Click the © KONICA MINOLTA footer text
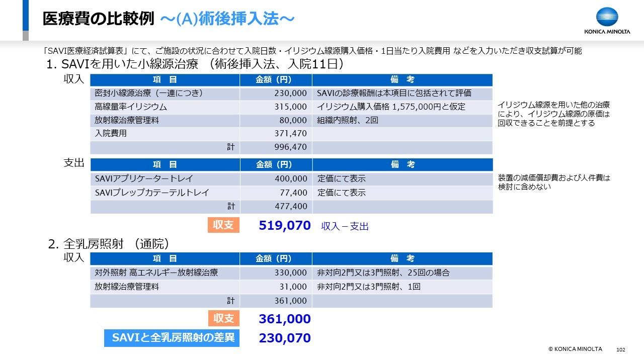The height and width of the screenshot is (362, 644). coord(575,349)
